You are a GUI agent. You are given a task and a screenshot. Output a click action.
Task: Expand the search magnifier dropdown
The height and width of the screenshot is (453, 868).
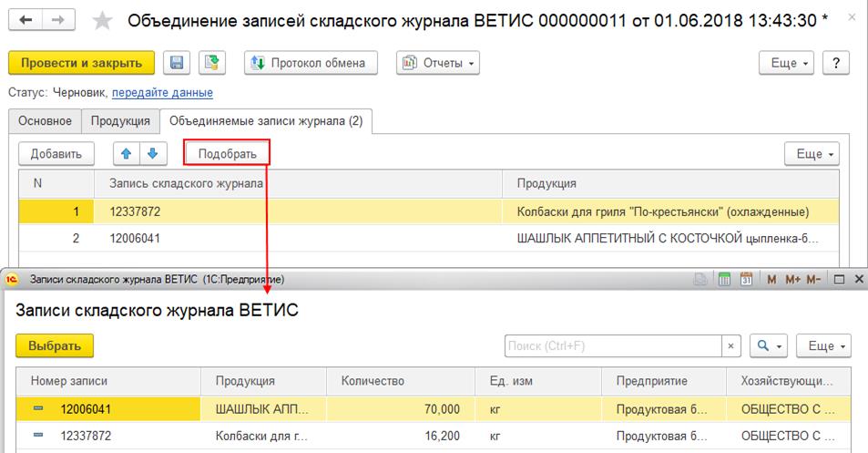770,346
